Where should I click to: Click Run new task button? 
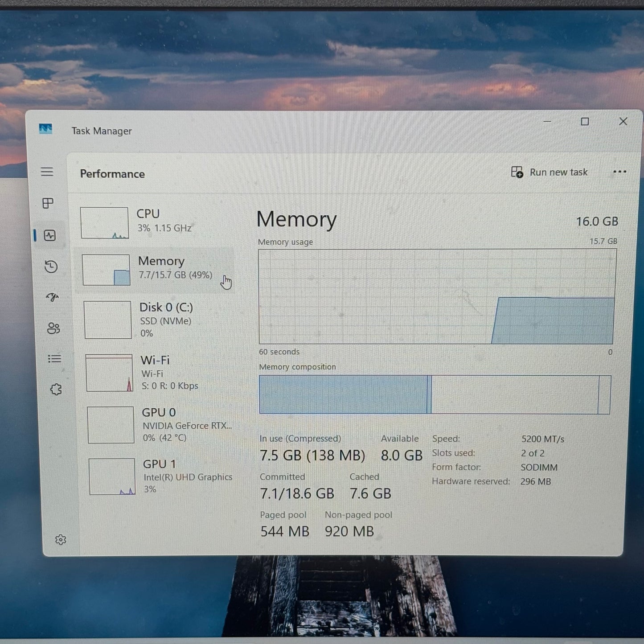(549, 172)
